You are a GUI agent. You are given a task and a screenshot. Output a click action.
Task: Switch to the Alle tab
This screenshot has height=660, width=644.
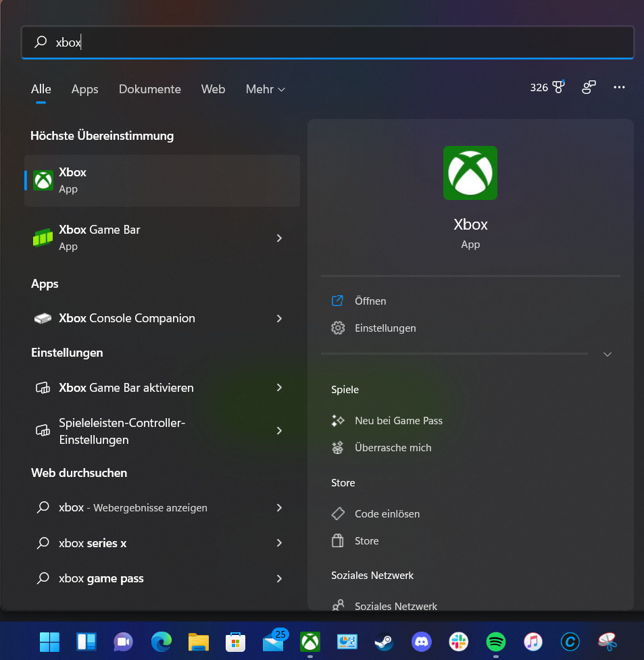[x=41, y=89]
